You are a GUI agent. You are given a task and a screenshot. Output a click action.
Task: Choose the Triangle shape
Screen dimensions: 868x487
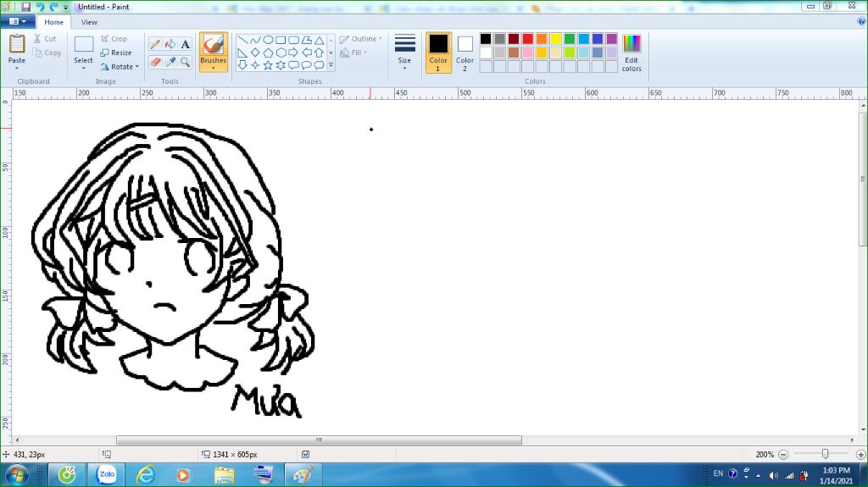coord(319,40)
